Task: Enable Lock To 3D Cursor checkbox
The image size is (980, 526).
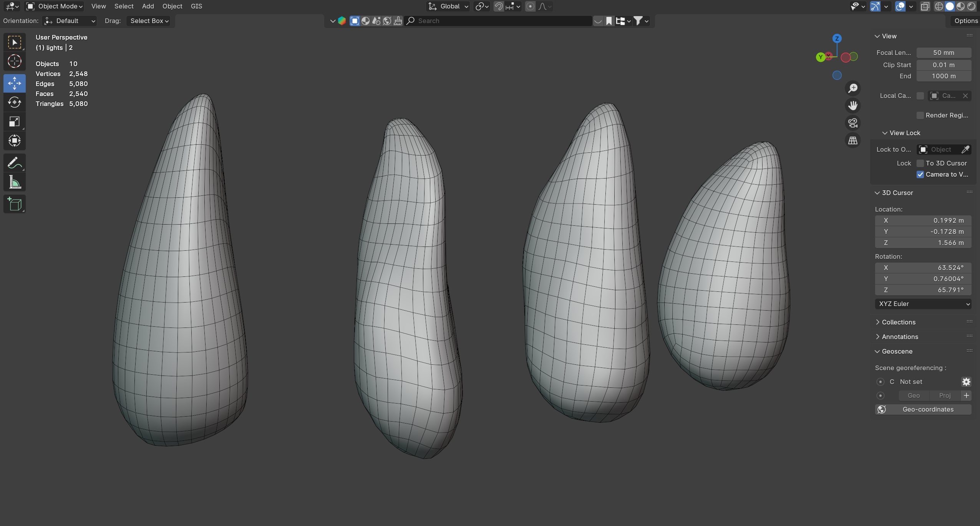Action: 920,163
